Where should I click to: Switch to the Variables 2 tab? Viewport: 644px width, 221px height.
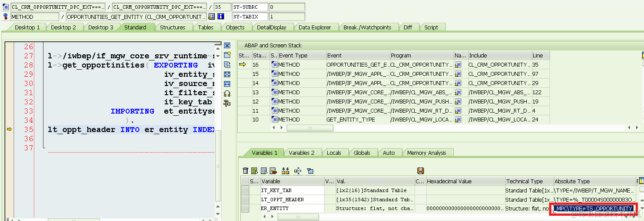301,153
